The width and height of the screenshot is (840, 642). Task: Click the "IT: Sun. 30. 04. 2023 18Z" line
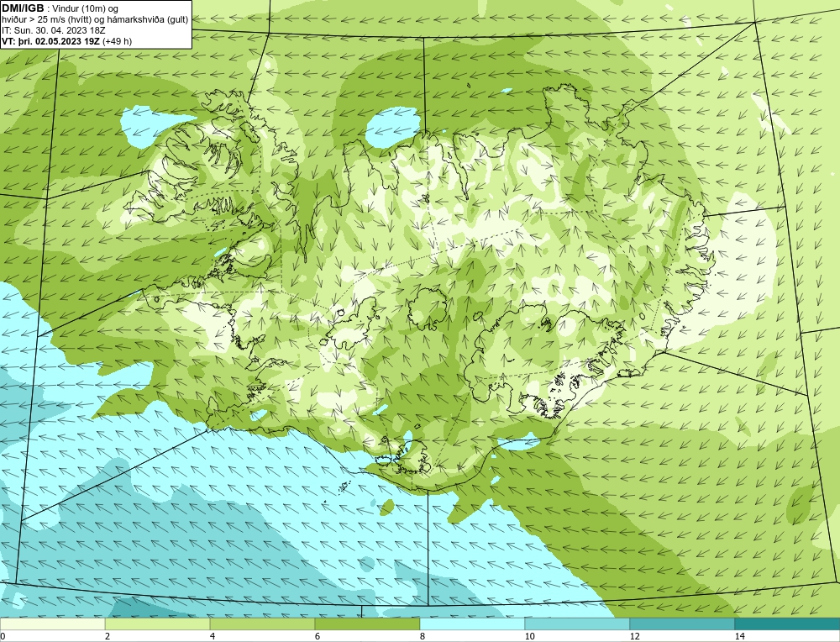(53, 30)
